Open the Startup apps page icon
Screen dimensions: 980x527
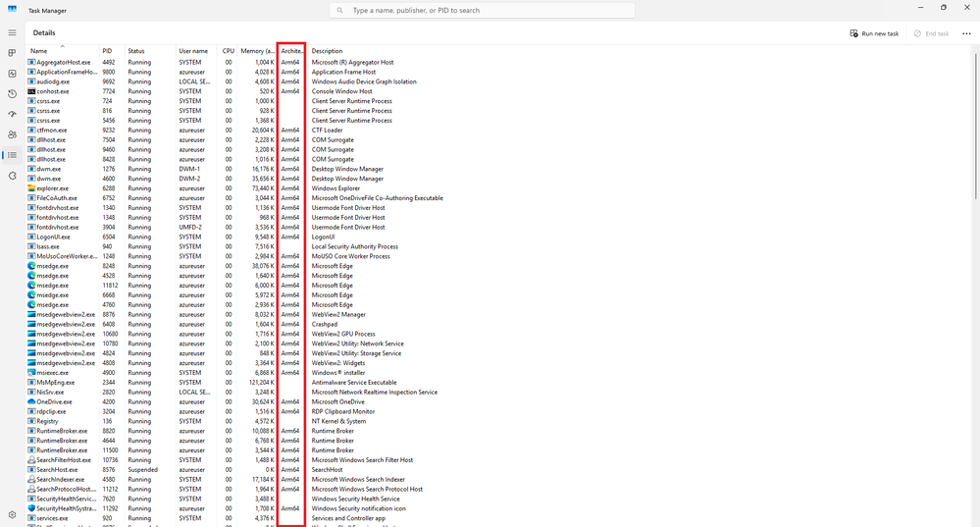click(12, 115)
